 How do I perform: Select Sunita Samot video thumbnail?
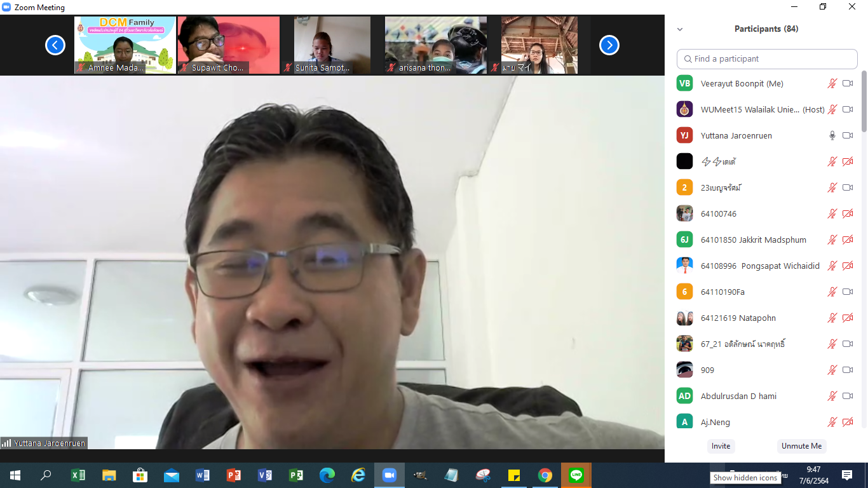(332, 45)
